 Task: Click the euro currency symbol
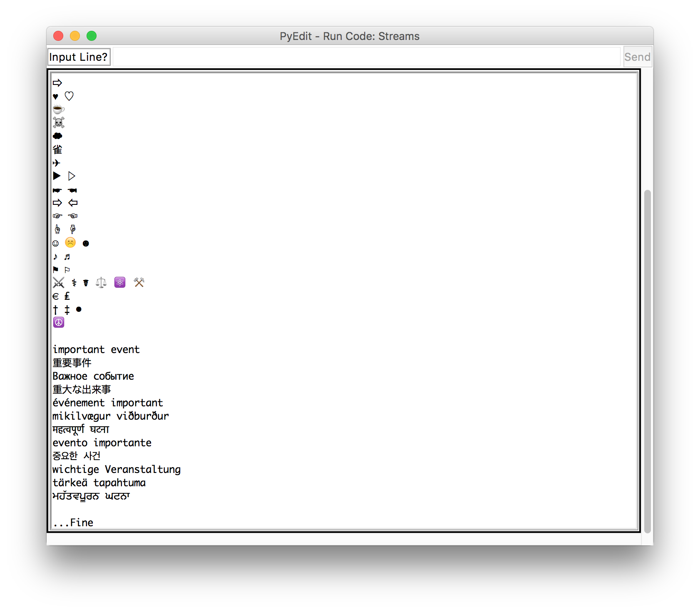pos(55,296)
